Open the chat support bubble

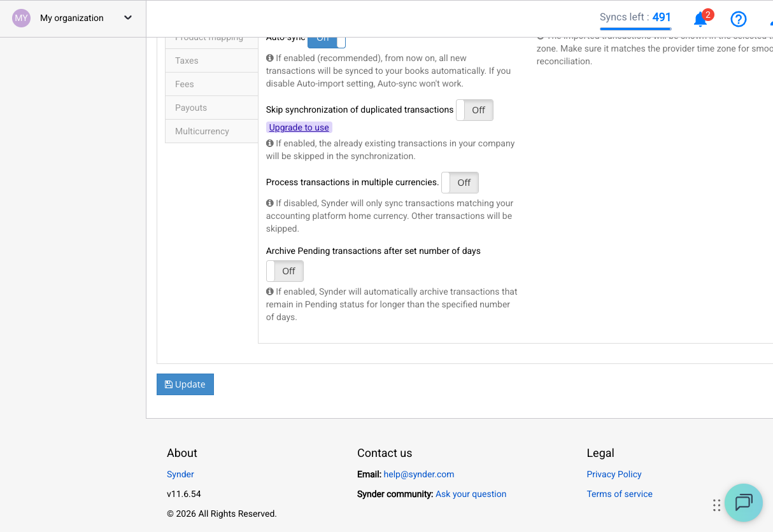pos(743,503)
